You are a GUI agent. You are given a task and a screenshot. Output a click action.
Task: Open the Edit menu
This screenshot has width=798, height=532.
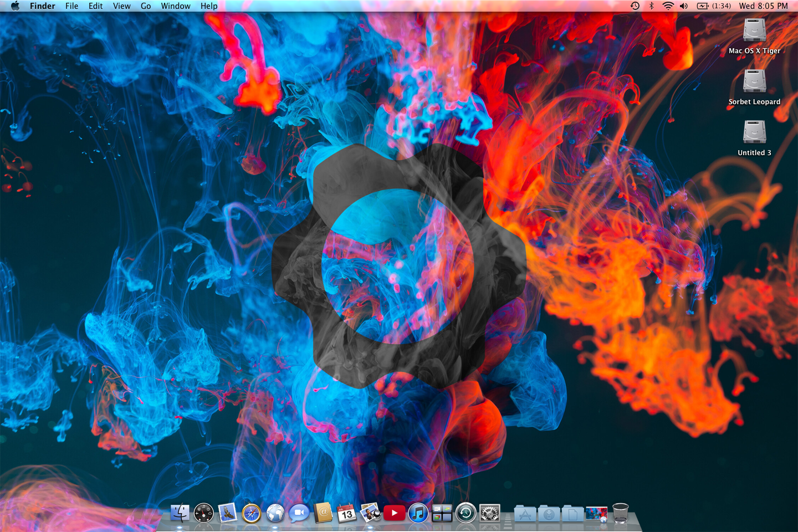pyautogui.click(x=95, y=6)
